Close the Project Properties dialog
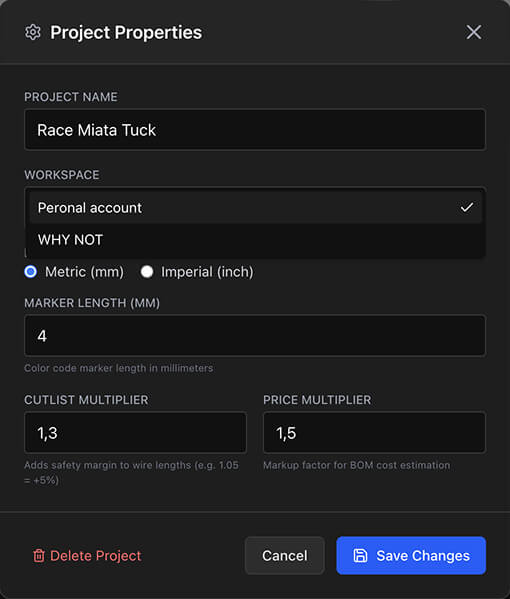 coord(474,32)
